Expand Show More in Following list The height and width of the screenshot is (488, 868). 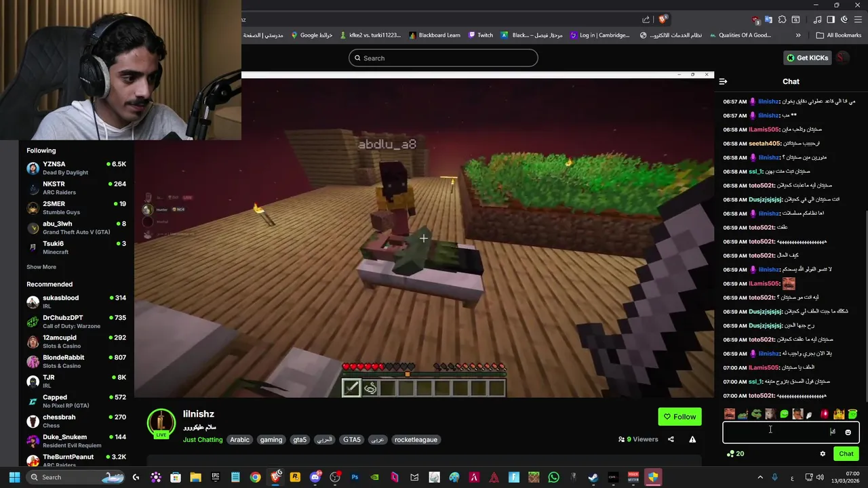(x=41, y=267)
